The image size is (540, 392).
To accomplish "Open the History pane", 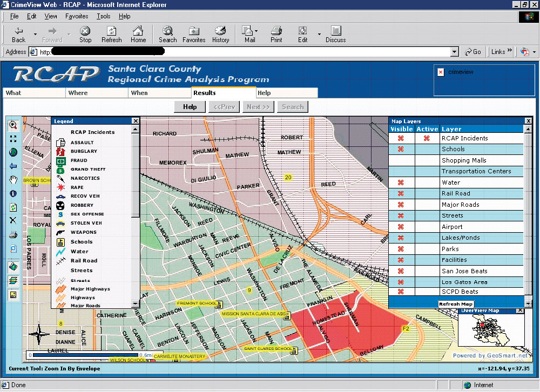I will point(220,35).
